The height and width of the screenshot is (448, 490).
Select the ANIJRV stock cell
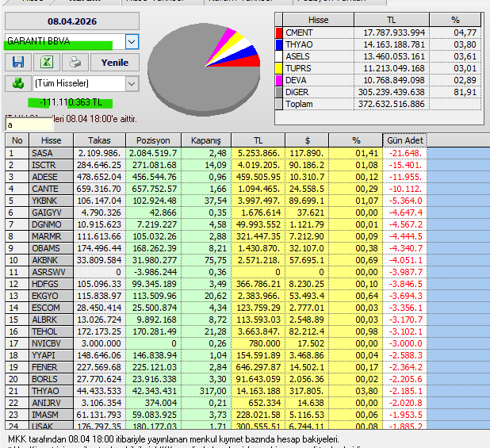52,402
